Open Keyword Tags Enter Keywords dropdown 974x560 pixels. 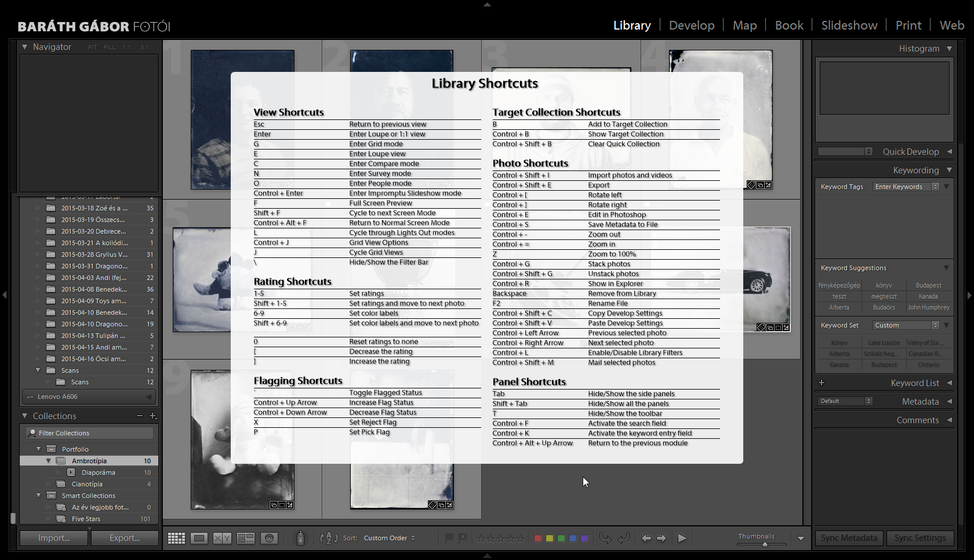coord(907,187)
